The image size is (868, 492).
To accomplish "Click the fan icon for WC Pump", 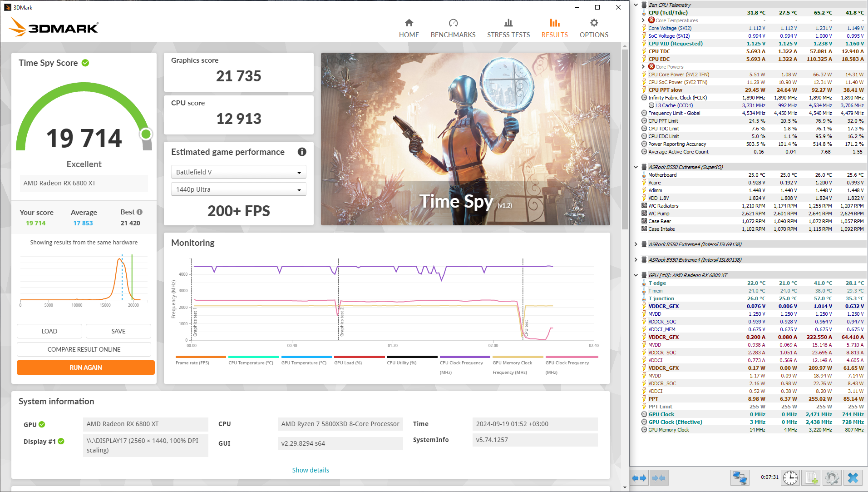I will (644, 214).
